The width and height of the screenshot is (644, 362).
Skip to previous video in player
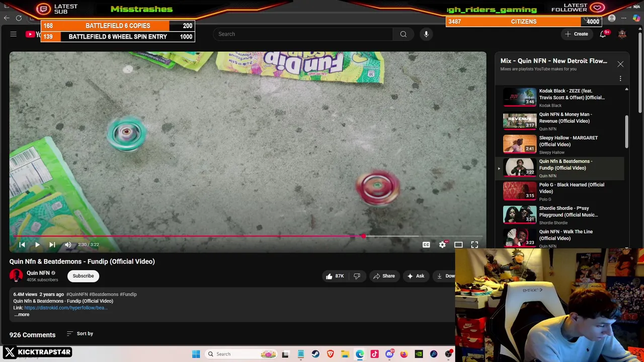[x=22, y=245]
